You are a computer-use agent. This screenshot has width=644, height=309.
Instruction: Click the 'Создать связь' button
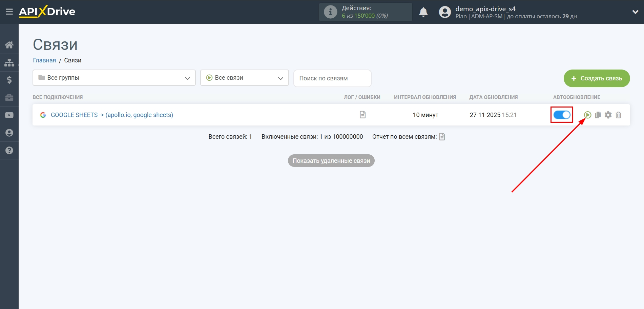pos(597,78)
